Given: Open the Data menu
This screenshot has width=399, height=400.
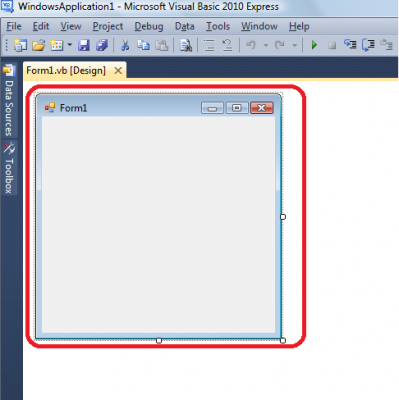Looking at the screenshot, I should pos(185,26).
